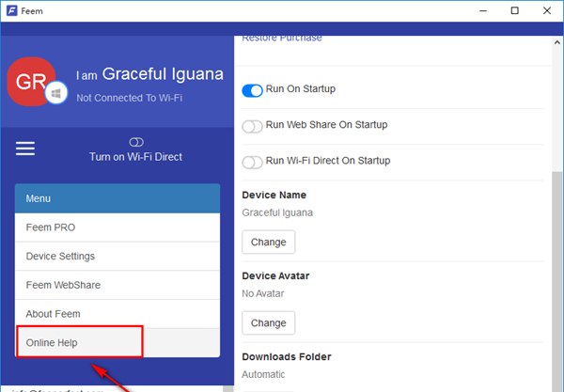Open the Feem PRO menu entry

coord(117,227)
